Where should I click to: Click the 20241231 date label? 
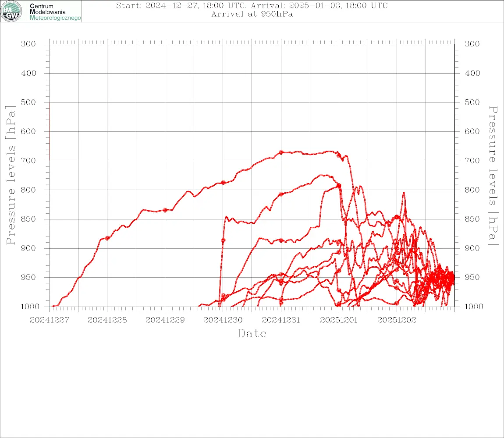(x=280, y=320)
